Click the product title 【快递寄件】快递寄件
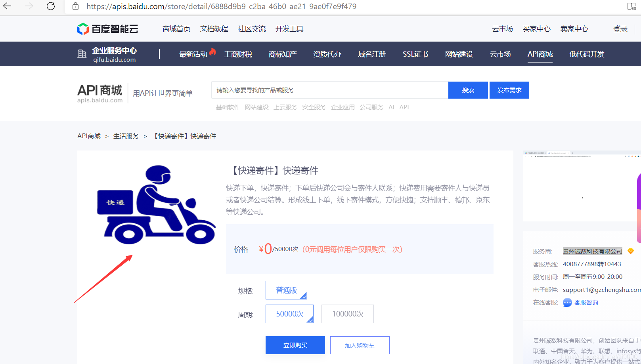This screenshot has height=364, width=641. [x=273, y=171]
